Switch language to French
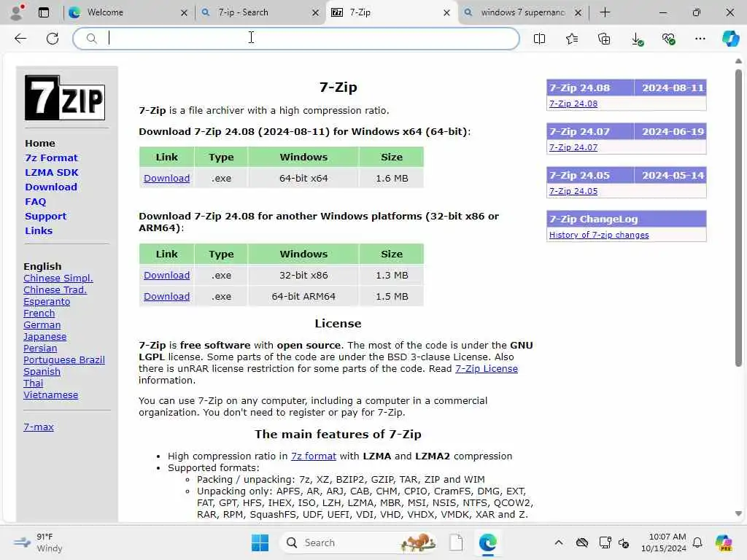 tap(39, 314)
